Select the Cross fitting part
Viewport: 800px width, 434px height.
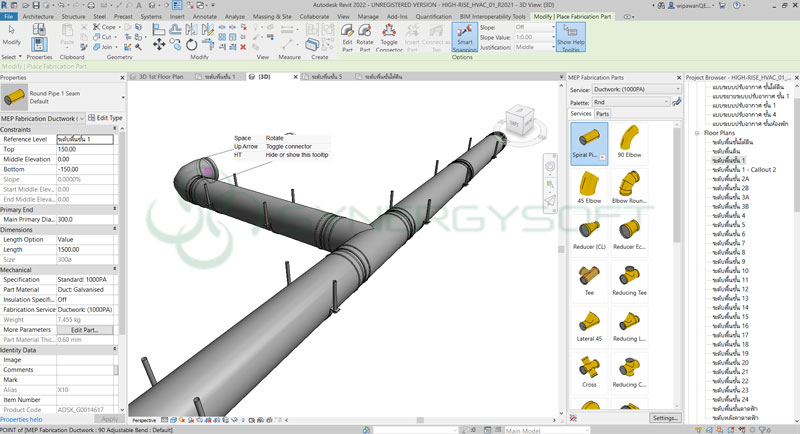[x=589, y=367]
